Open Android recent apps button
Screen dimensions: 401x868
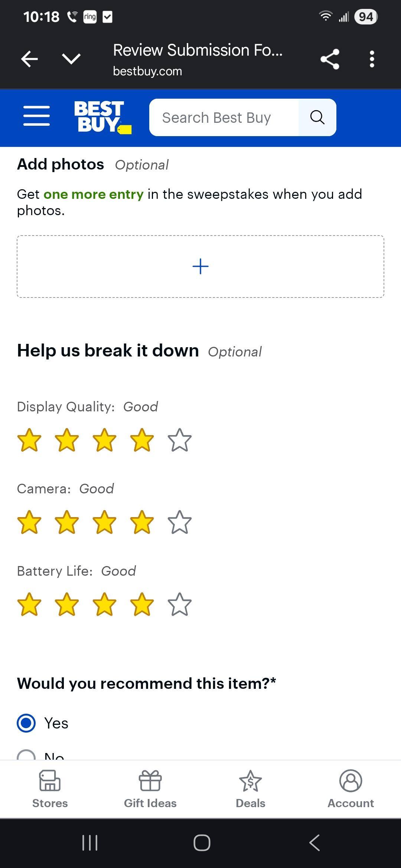(89, 843)
